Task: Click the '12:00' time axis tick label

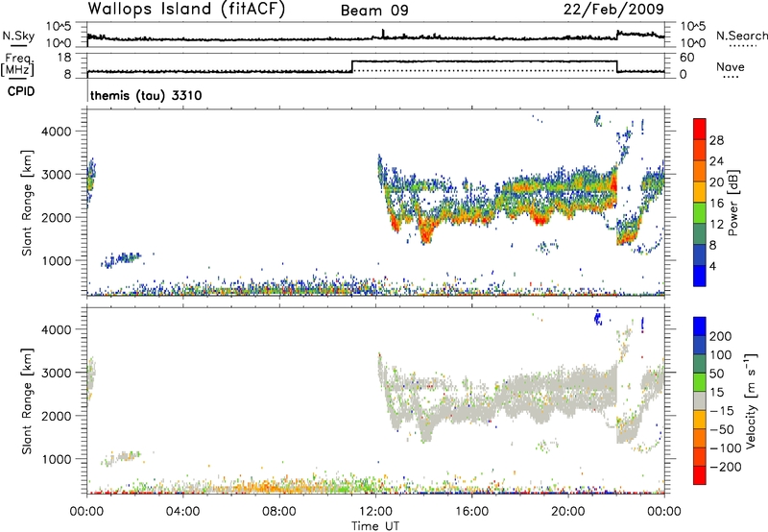Action: [x=375, y=512]
